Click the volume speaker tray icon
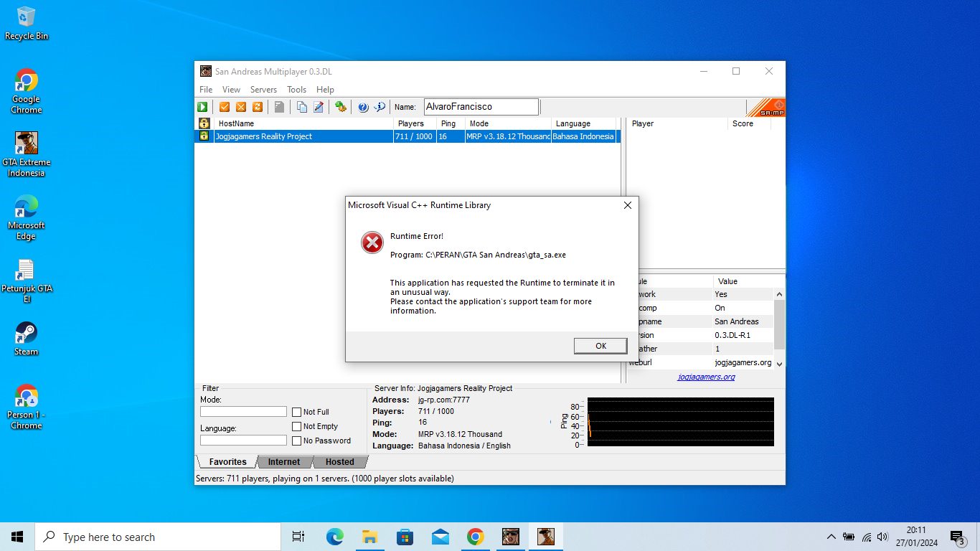980x551 pixels. (882, 537)
